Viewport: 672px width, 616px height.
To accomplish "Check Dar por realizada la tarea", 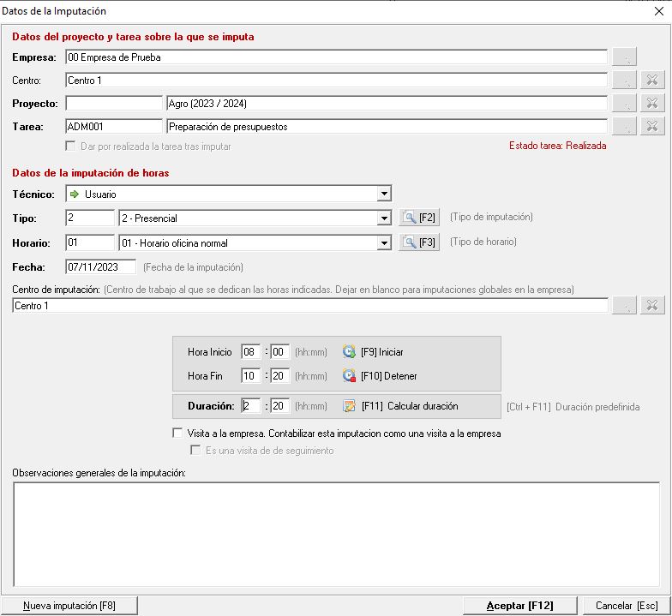I will pyautogui.click(x=71, y=146).
